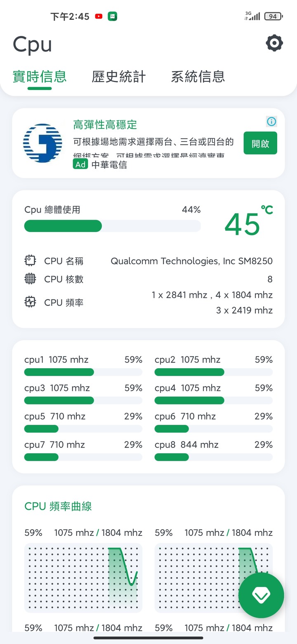
Task: Click the cpu8 usage bar
Action: pos(214,457)
